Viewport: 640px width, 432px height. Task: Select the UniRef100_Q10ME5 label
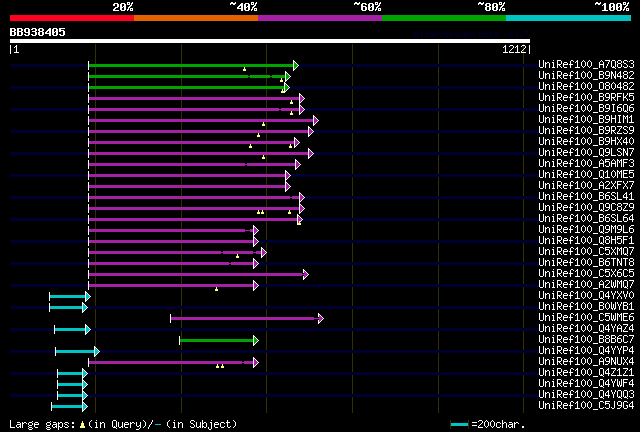586,174
